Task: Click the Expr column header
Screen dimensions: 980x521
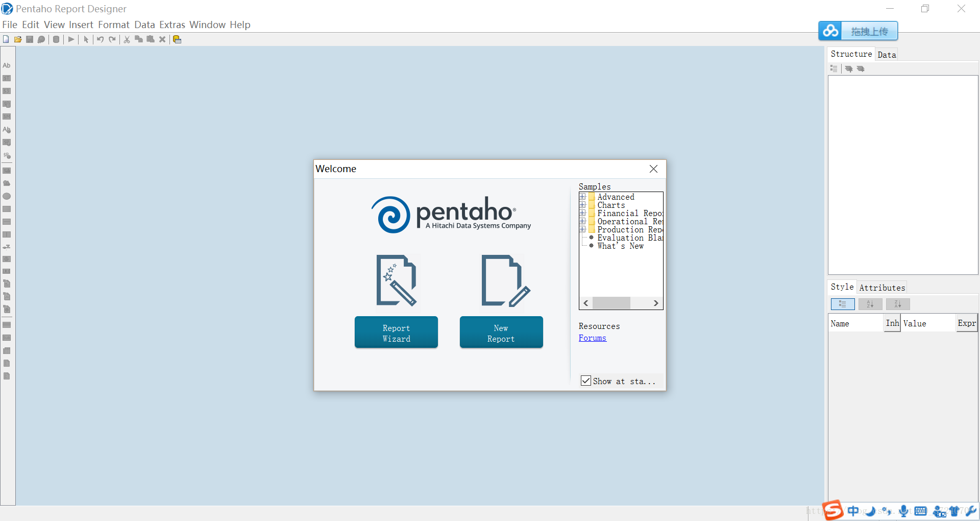Action: (x=967, y=323)
